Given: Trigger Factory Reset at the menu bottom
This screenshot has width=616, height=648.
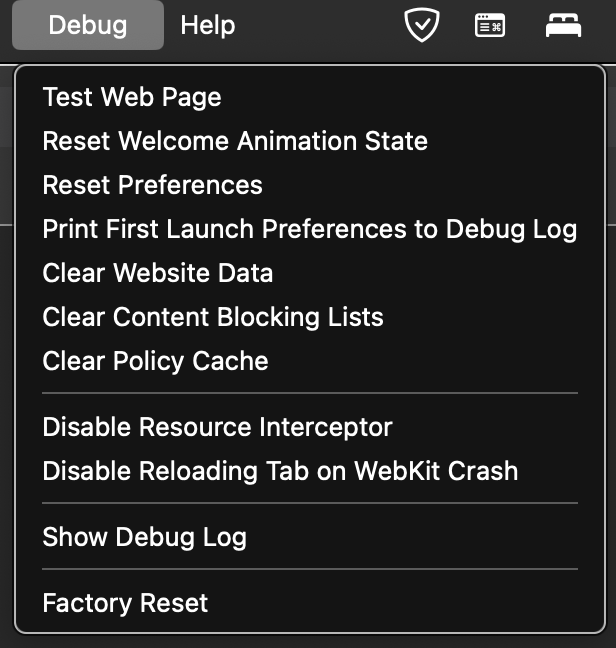Looking at the screenshot, I should coord(125,603).
